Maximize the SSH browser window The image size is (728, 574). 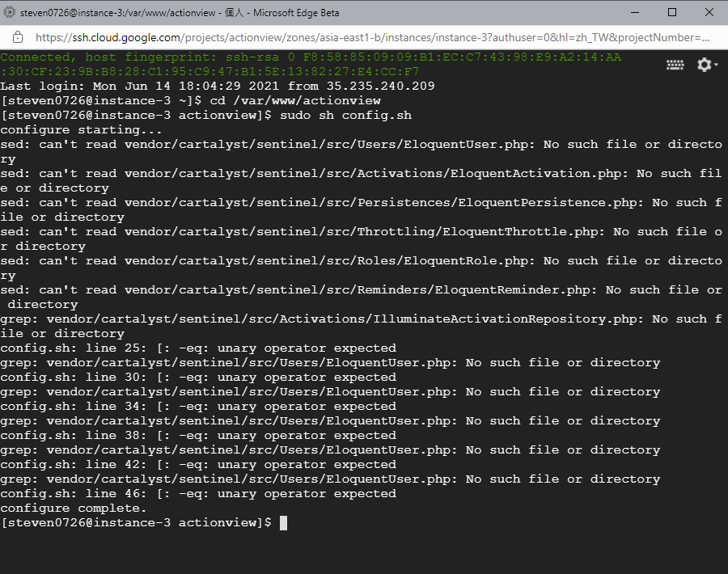672,12
